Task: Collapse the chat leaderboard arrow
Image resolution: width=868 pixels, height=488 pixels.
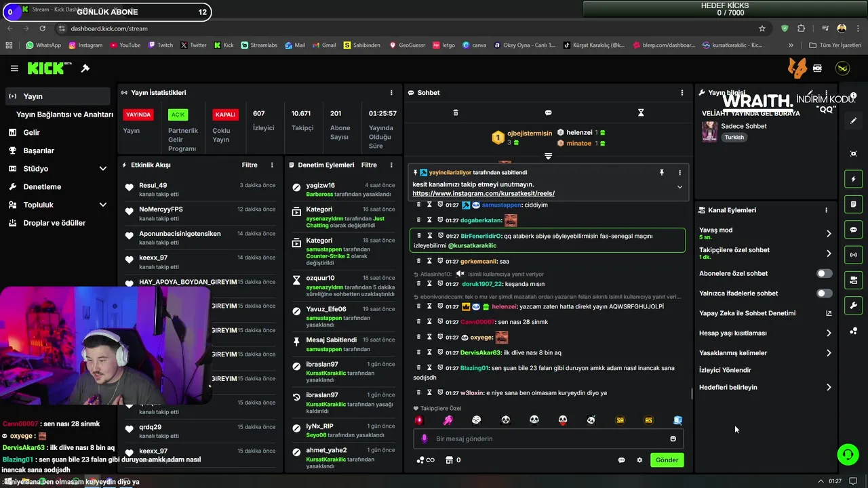Action: coord(548,156)
